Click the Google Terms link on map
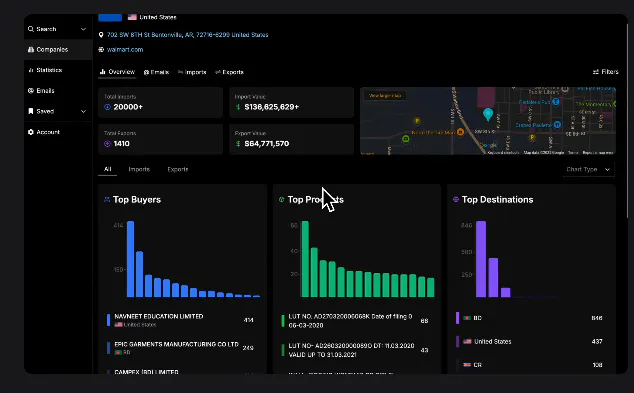Viewport: 634px width, 393px height. [573, 153]
